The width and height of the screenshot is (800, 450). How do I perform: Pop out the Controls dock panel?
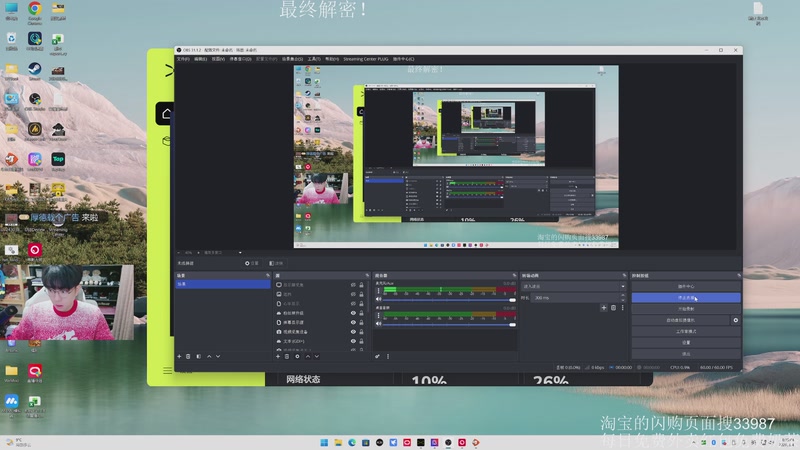pyautogui.click(x=739, y=276)
